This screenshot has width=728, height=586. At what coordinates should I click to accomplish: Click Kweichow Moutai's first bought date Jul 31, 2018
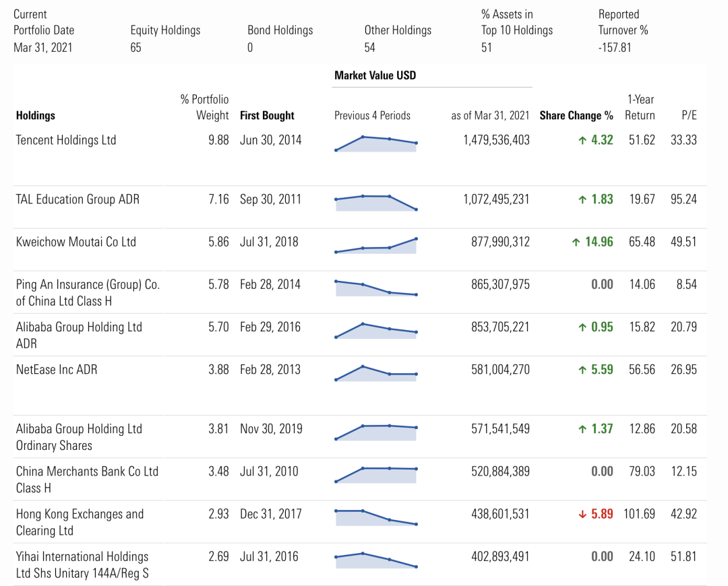click(269, 242)
